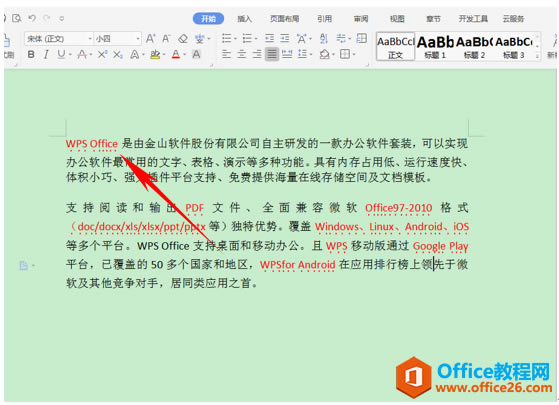The image size is (559, 405).
Task: Expand the font color dropdown arrow
Action: point(184,55)
